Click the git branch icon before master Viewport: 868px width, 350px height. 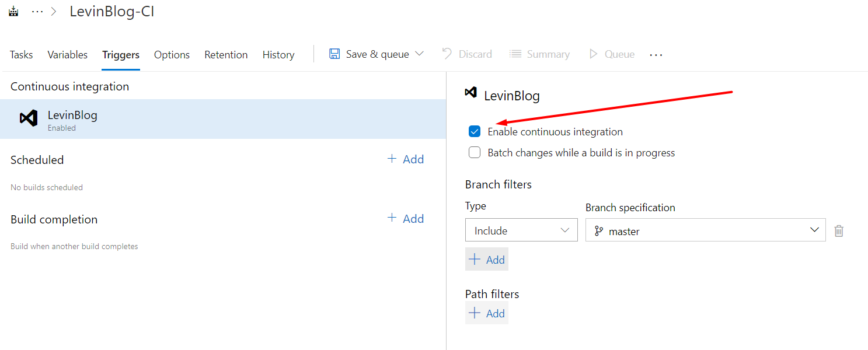click(599, 231)
